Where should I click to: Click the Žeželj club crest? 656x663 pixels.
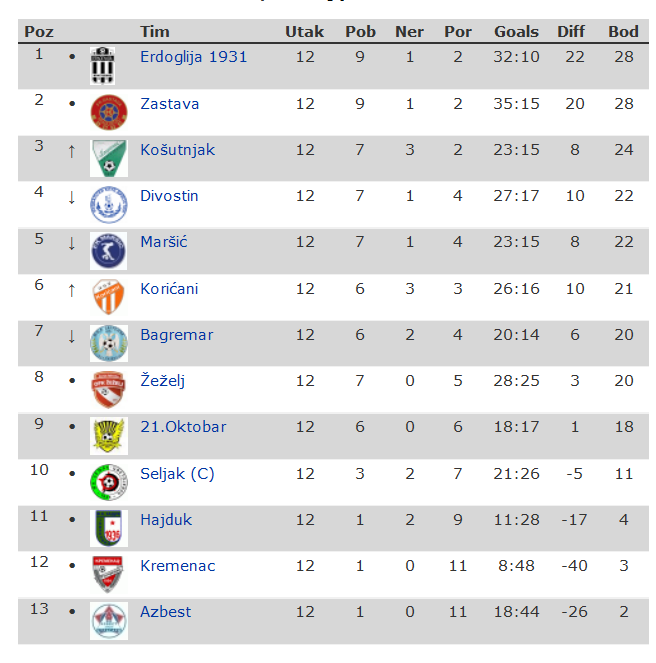click(106, 389)
